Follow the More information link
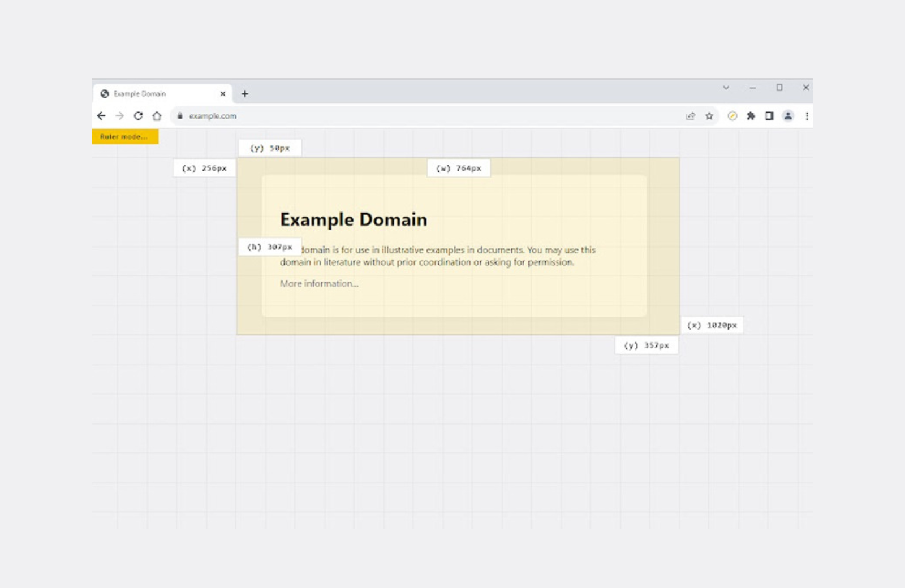The width and height of the screenshot is (905, 588). [x=318, y=283]
